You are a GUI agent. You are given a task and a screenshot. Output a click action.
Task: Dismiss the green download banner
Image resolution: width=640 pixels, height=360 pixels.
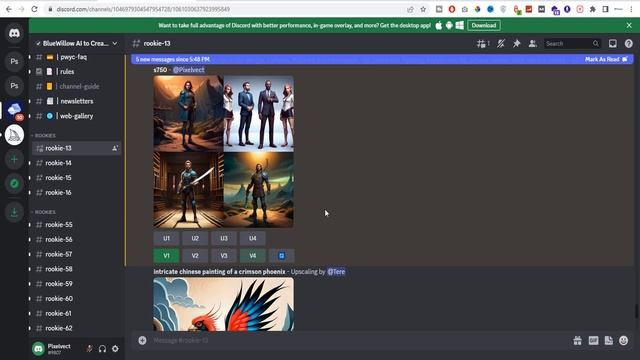pos(629,25)
